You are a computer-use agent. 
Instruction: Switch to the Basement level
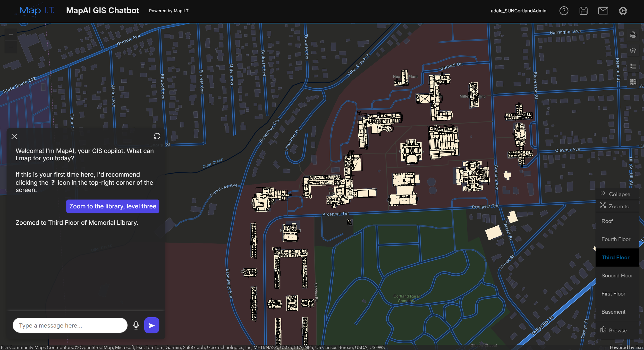pos(613,312)
